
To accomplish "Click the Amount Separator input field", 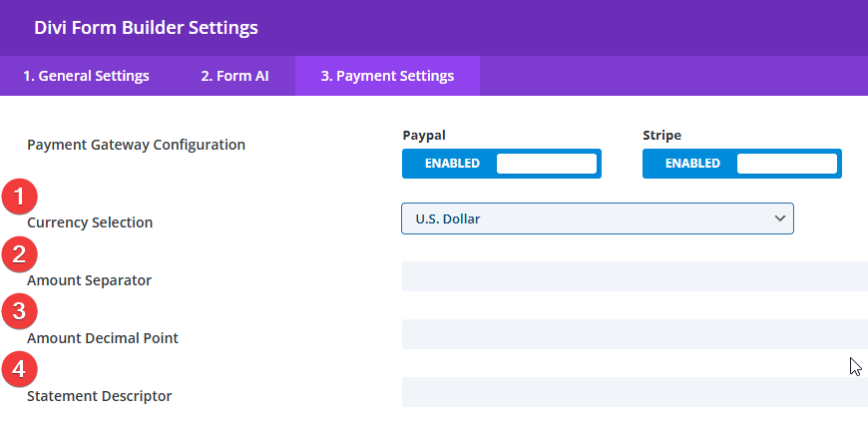I will click(635, 276).
